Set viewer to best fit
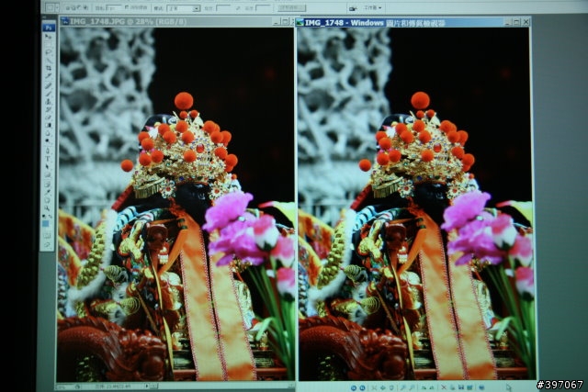The height and width of the screenshot is (392, 588). [374, 387]
